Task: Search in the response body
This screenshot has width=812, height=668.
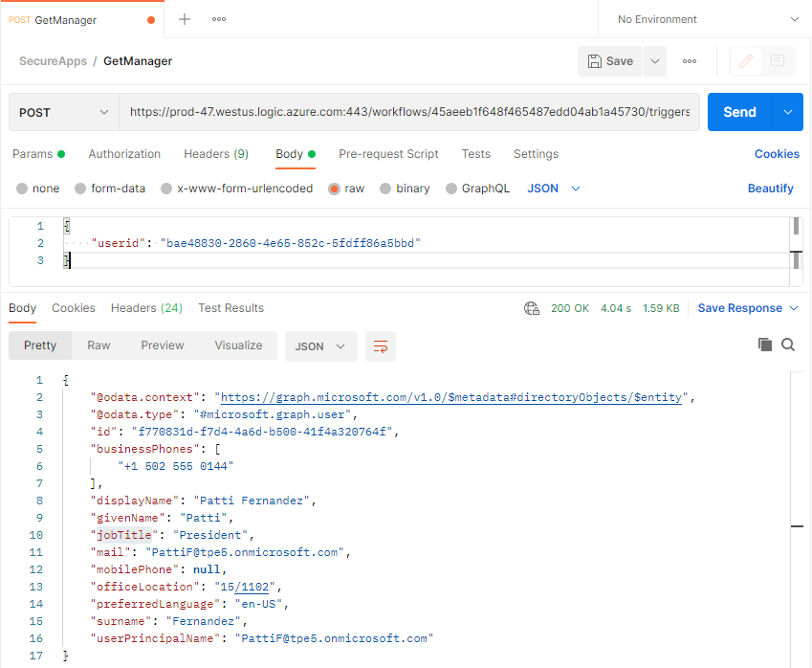Action: (x=788, y=345)
